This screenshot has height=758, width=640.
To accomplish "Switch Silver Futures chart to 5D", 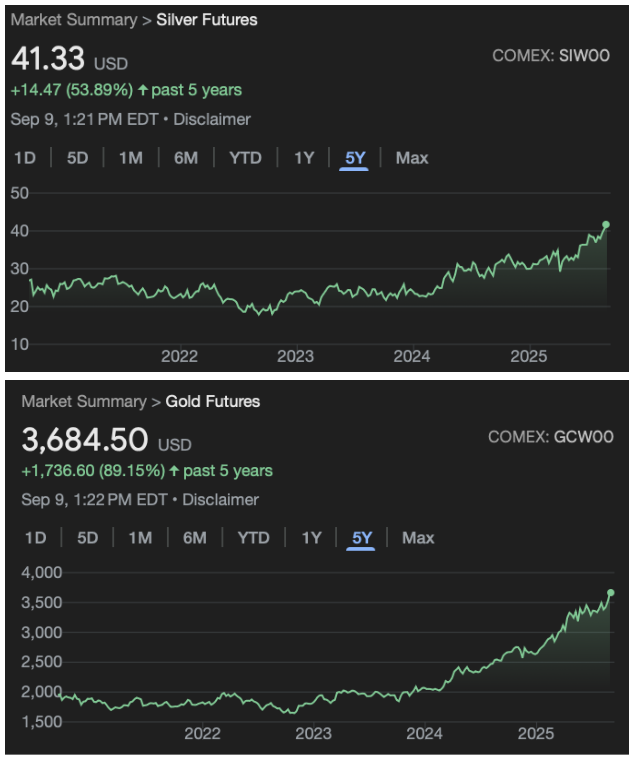I will (x=77, y=158).
